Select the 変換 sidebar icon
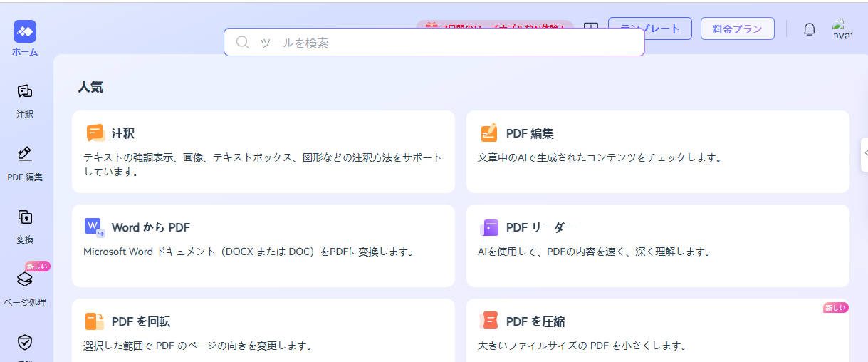Viewport: 868px width, 362px height. point(25,217)
